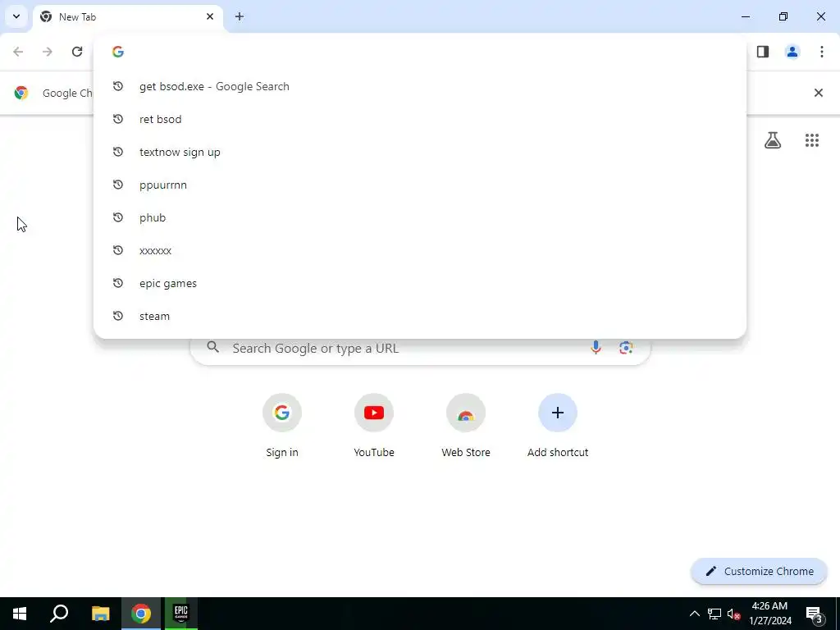Viewport: 840px width, 630px height.
Task: Open Customize Chrome
Action: click(x=759, y=571)
